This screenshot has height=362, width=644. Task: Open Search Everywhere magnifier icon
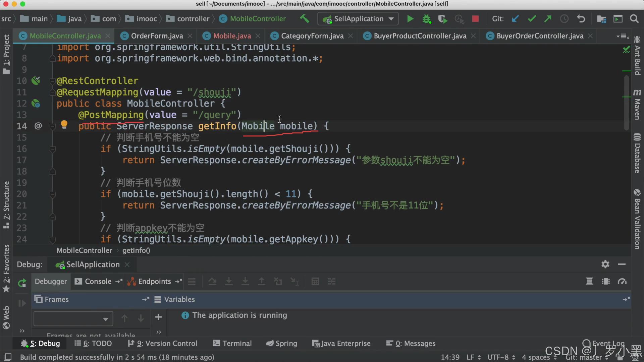[x=634, y=19]
